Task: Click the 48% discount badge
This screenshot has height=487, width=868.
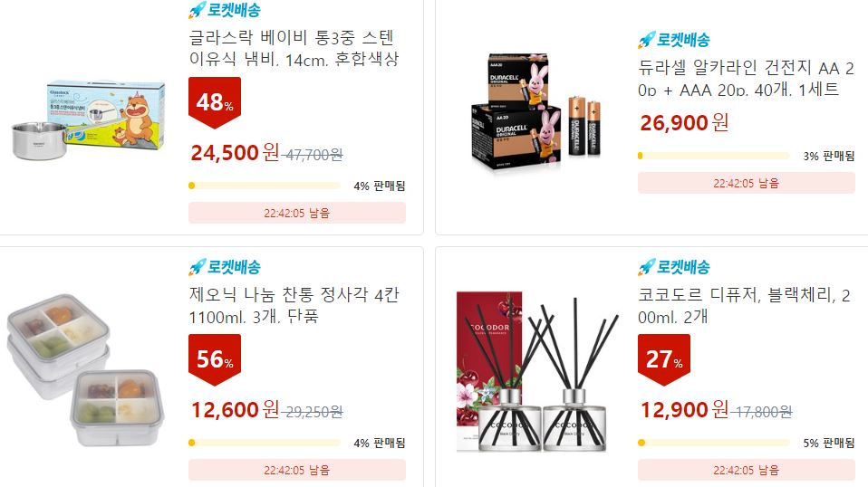Action: 215,103
